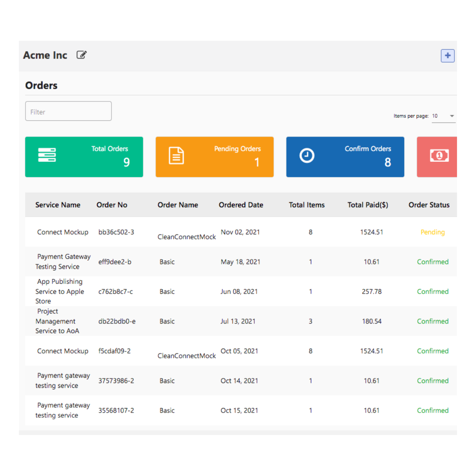Click the Total Orders stack icon
This screenshot has width=476, height=476.
pos(47,155)
